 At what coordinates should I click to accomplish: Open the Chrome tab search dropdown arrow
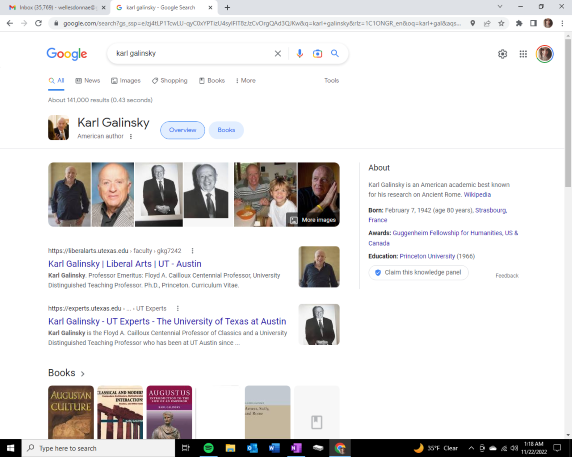[500, 7]
